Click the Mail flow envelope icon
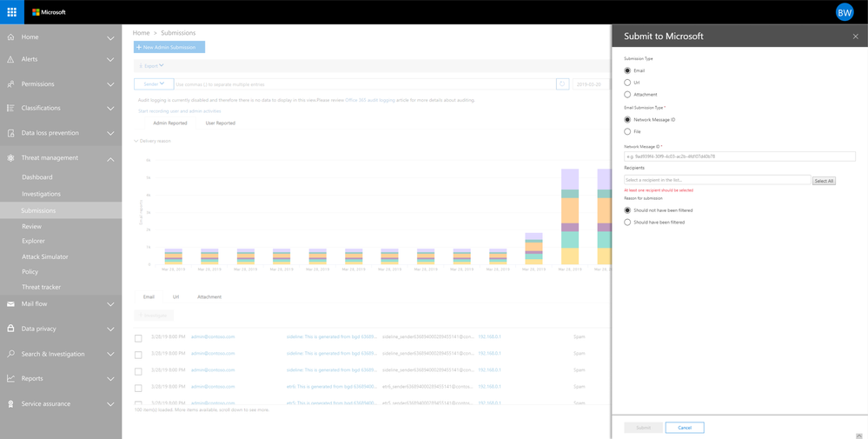Image resolution: width=868 pixels, height=439 pixels. pyautogui.click(x=10, y=304)
